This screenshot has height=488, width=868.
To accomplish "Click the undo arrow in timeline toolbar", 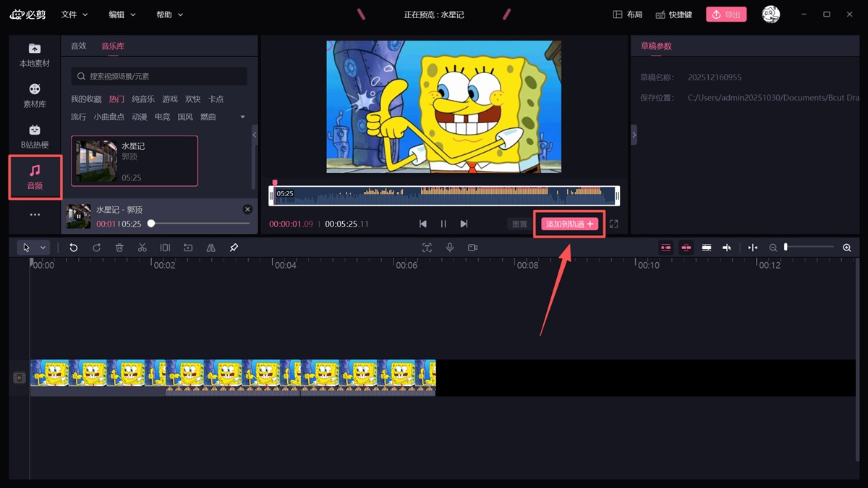I will (73, 248).
